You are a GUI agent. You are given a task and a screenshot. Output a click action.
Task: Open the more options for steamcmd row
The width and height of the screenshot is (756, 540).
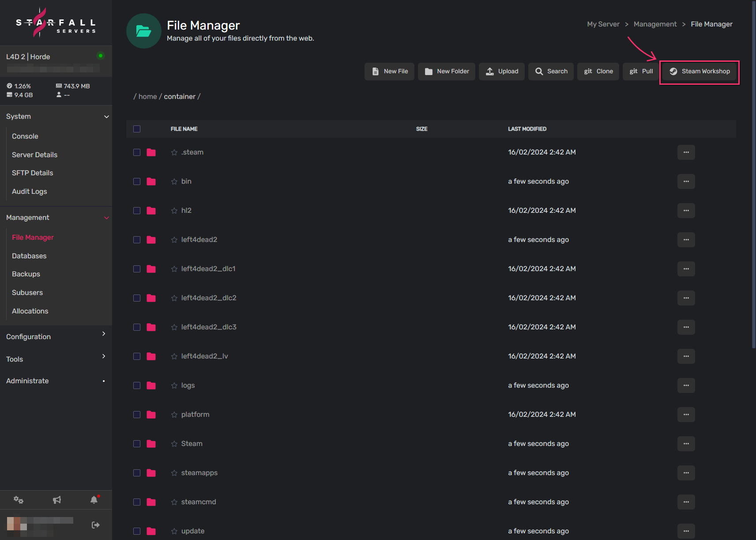coord(686,502)
